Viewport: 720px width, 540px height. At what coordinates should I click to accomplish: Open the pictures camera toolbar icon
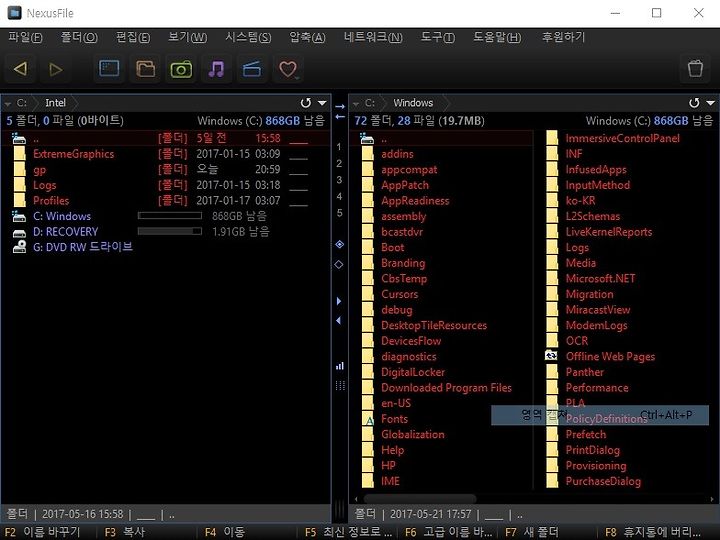181,69
